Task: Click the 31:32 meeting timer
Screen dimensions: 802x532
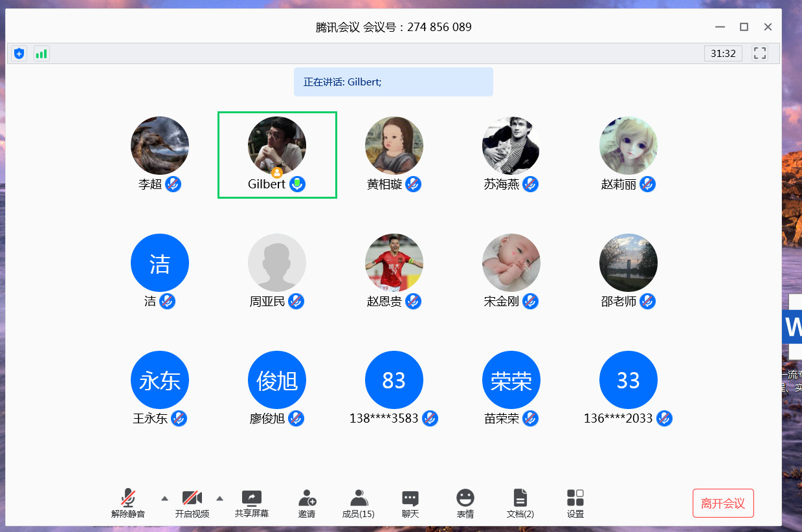Action: (x=723, y=54)
